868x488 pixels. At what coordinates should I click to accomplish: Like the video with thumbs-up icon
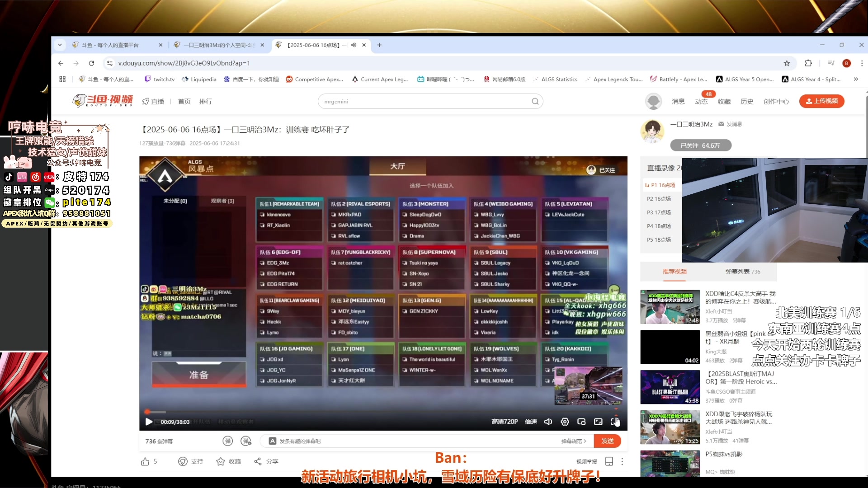coord(145,461)
